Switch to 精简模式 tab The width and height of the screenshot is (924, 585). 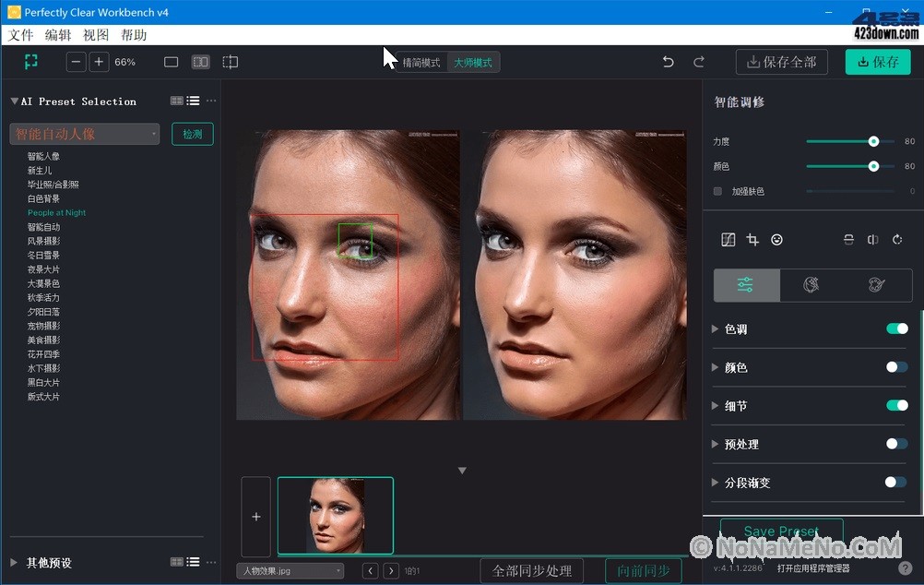pyautogui.click(x=421, y=63)
